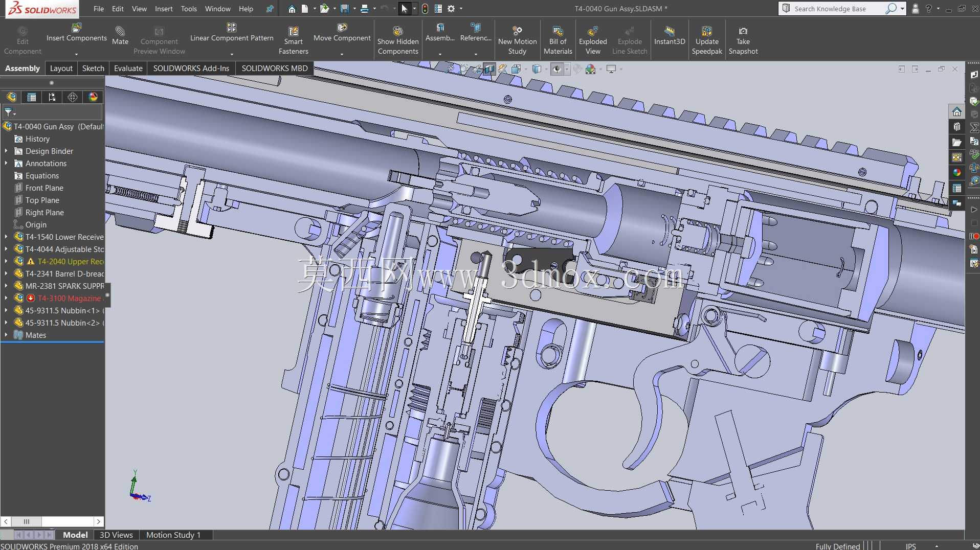
Task: Select MR-2381 SPARK SUPPR component
Action: click(x=64, y=286)
